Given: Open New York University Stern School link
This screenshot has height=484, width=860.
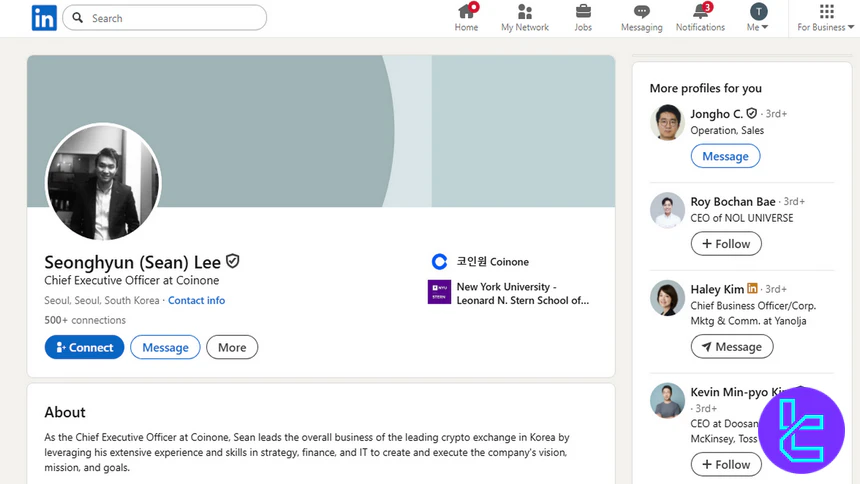Looking at the screenshot, I should tap(522, 293).
